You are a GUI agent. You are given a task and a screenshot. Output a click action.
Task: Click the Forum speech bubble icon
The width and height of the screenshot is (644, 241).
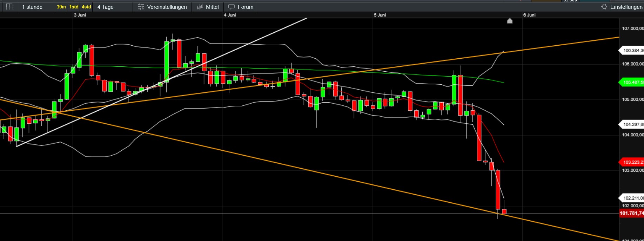click(232, 7)
